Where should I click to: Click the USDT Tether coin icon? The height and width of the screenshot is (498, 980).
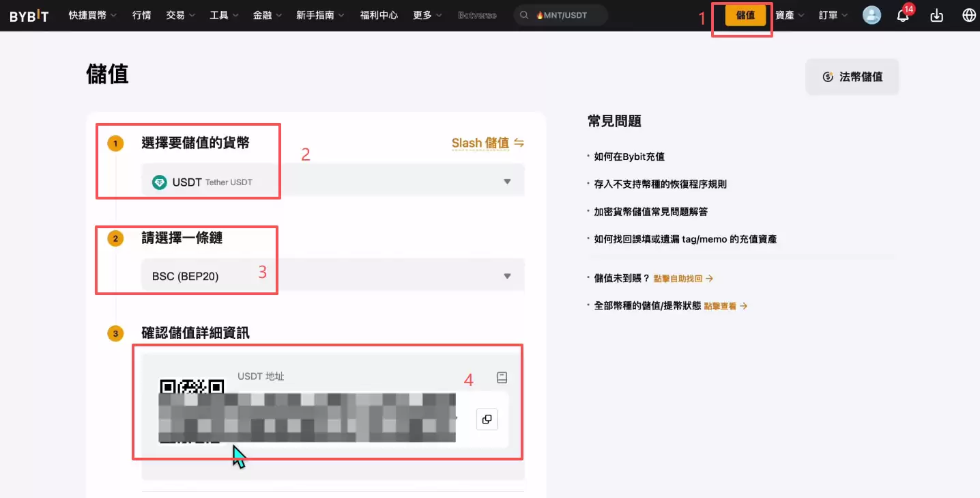click(x=158, y=182)
